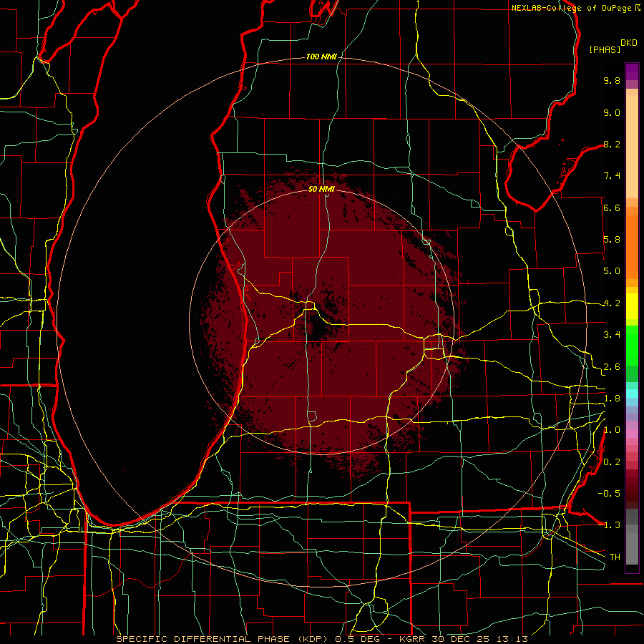
Task: Click the pink band of the color bar
Action: tap(632, 434)
